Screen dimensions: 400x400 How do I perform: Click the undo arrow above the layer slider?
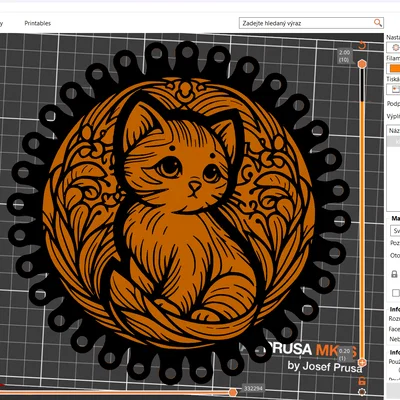(362, 45)
